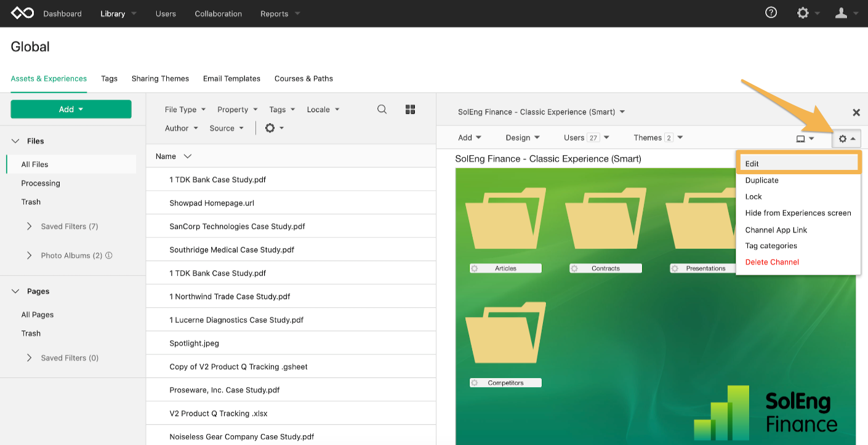
Task: Open the Contracts label gear icon
Action: 574,268
